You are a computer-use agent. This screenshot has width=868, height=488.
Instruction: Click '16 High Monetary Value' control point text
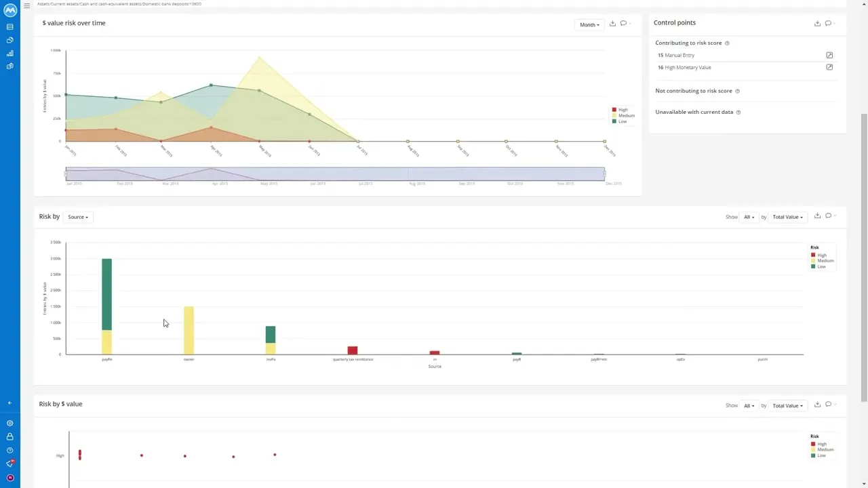[684, 68]
